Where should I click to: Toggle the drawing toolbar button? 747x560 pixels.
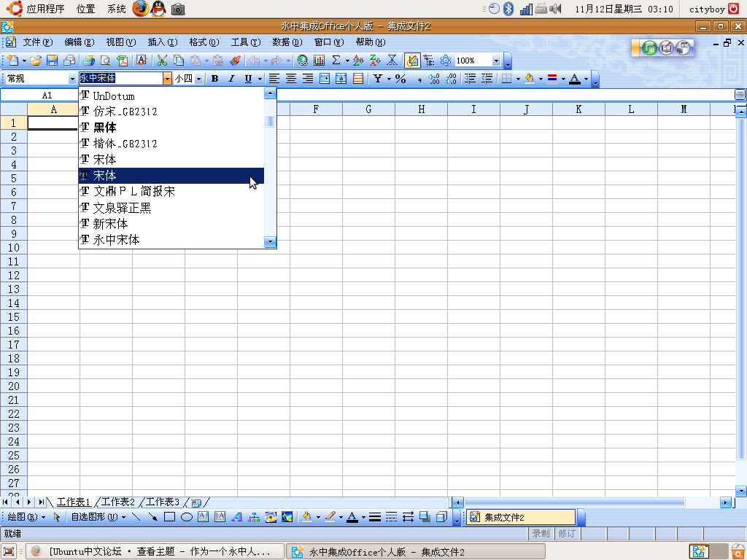coord(412,61)
